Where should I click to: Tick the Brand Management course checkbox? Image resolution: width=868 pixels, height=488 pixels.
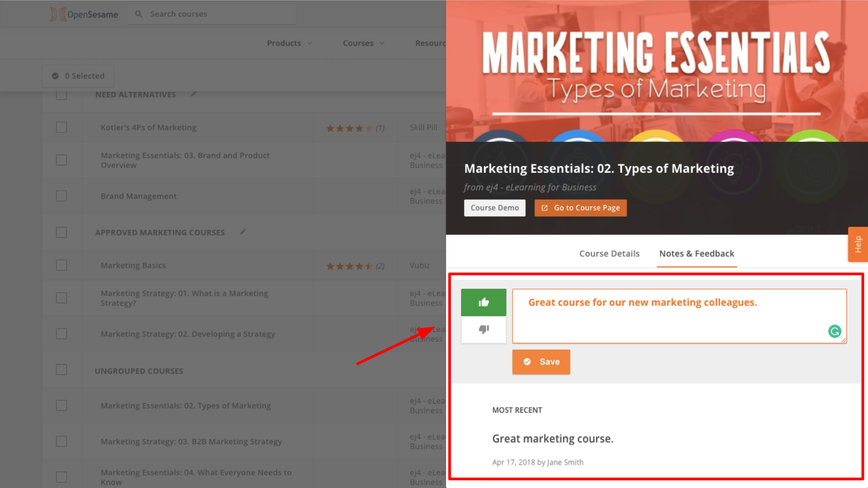coord(61,196)
